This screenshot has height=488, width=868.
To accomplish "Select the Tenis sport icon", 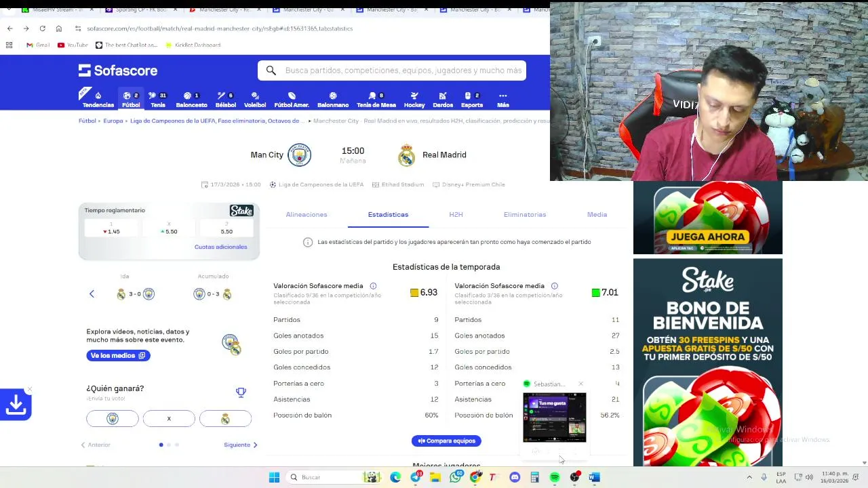I will [158, 100].
